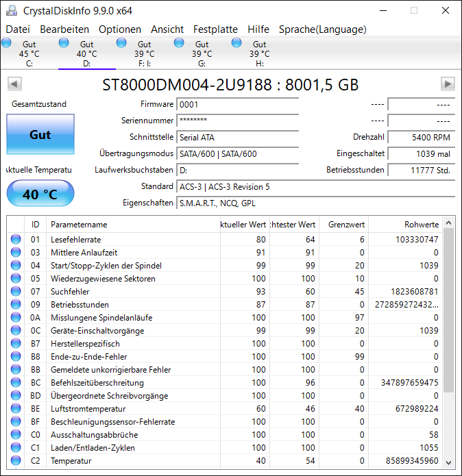
Task: Click the status orb for Herstellerspezifisch
Action: pos(16,343)
